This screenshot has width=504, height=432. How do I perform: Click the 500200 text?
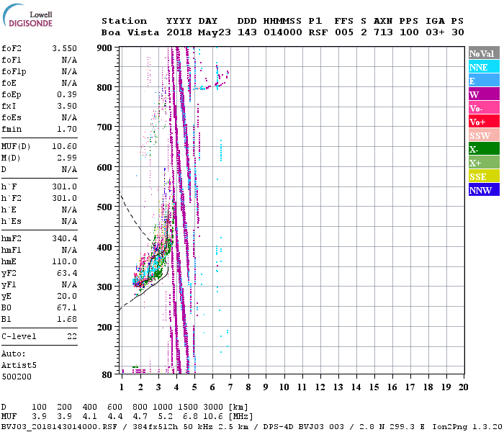click(x=17, y=377)
